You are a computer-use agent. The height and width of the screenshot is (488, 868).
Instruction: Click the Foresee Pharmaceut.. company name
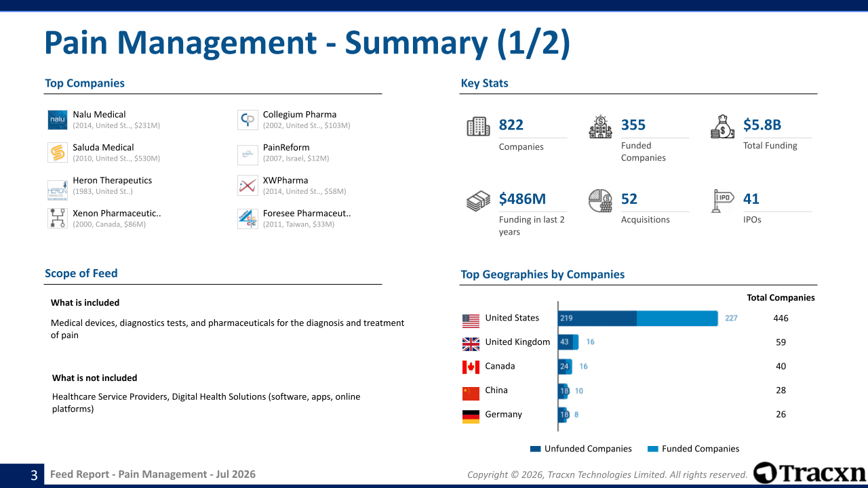click(307, 213)
